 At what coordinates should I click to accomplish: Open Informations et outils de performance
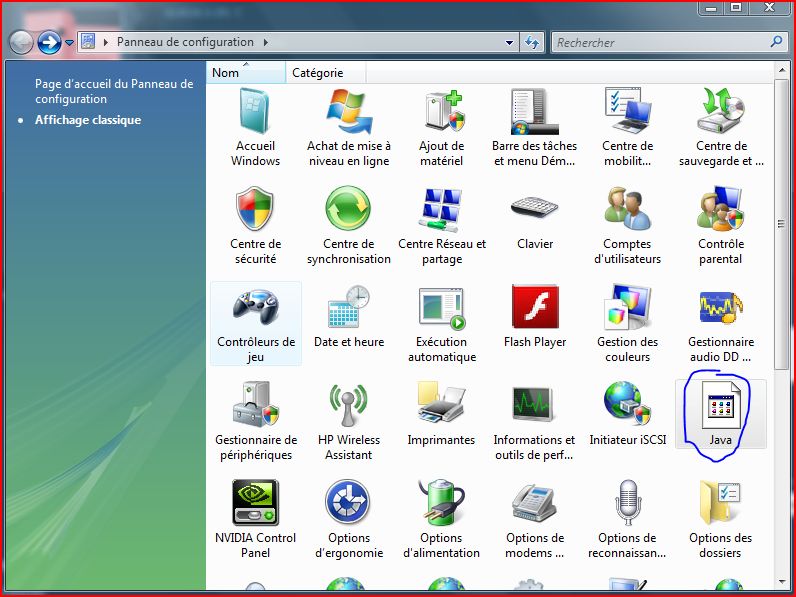(535, 421)
